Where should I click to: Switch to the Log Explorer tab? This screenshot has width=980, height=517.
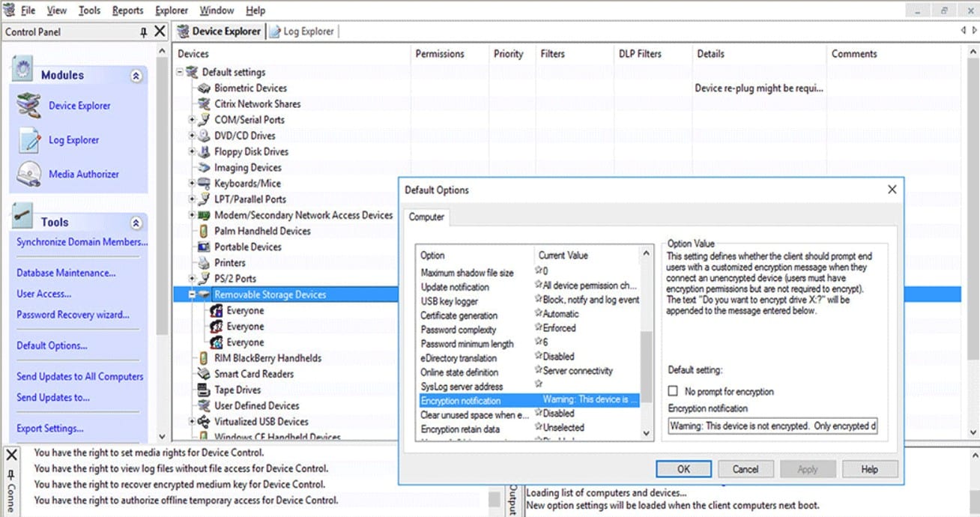pyautogui.click(x=303, y=31)
